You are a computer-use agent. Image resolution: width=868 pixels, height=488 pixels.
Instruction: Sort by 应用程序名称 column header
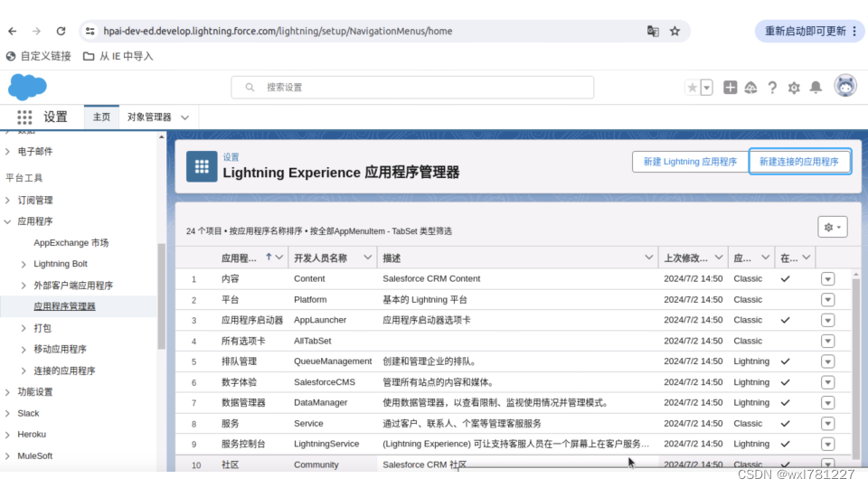coord(239,258)
